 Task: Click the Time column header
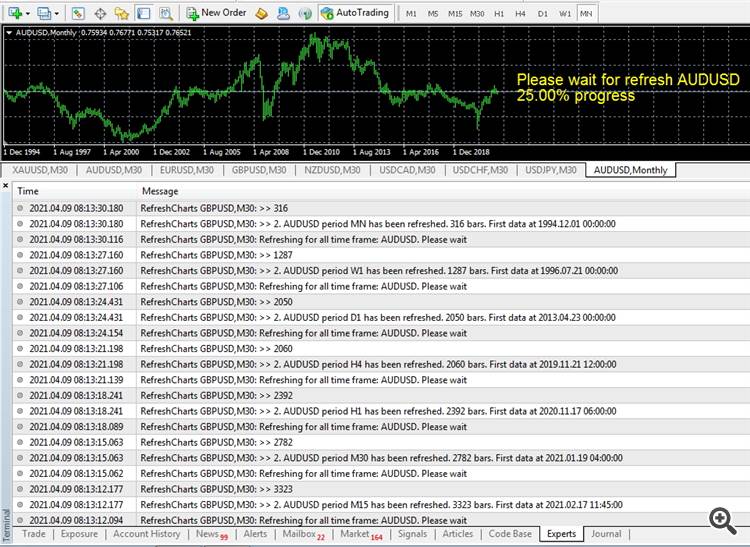click(75, 191)
